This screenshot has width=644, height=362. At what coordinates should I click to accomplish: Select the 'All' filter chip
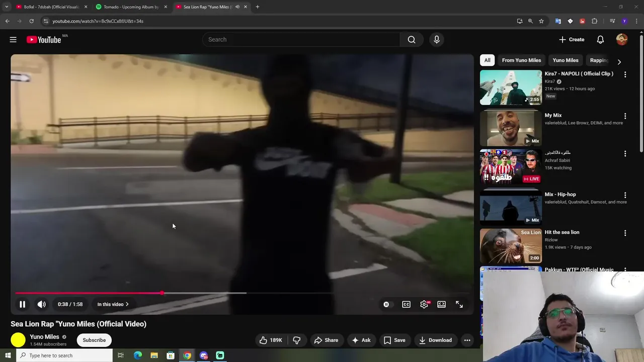pos(487,60)
